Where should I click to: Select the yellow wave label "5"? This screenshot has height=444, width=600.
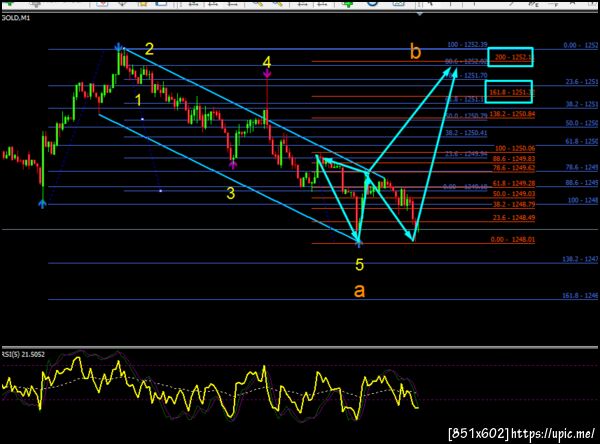[359, 264]
